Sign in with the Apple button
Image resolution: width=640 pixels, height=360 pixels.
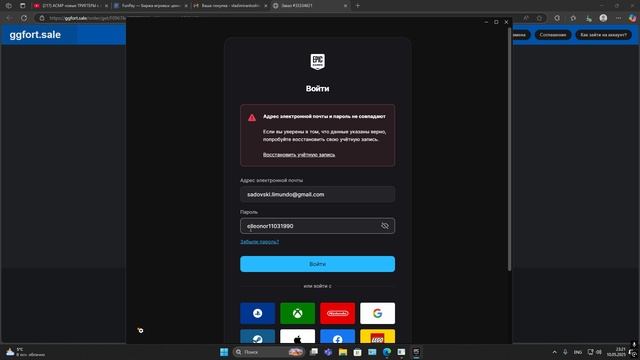[298, 337]
